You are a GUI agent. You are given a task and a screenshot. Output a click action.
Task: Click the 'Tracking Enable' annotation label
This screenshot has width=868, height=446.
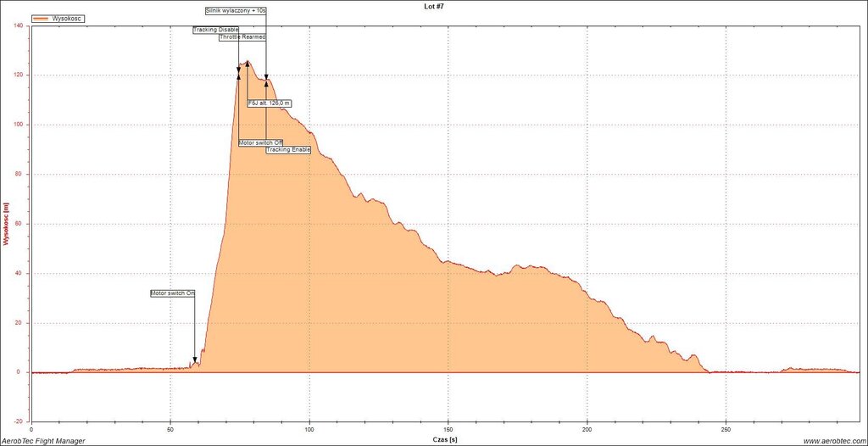tap(288, 150)
